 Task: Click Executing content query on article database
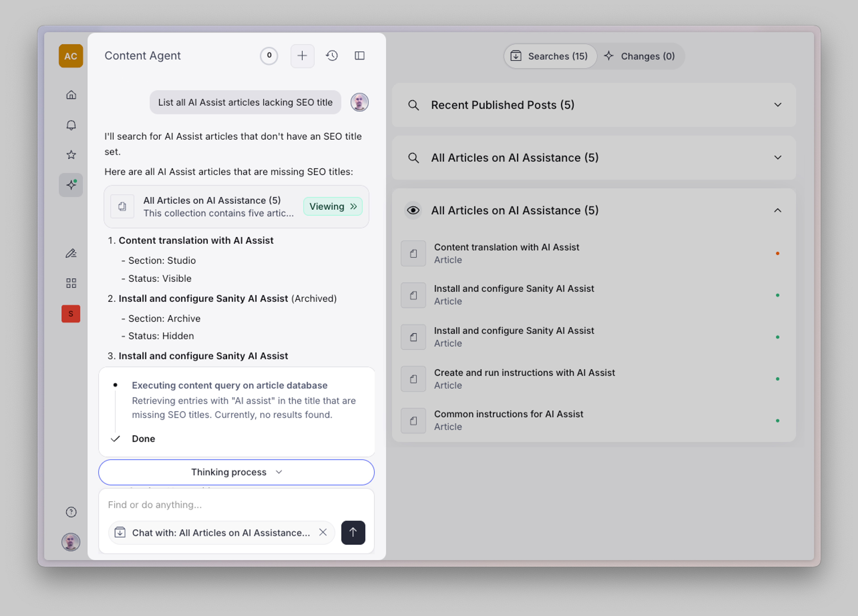230,385
